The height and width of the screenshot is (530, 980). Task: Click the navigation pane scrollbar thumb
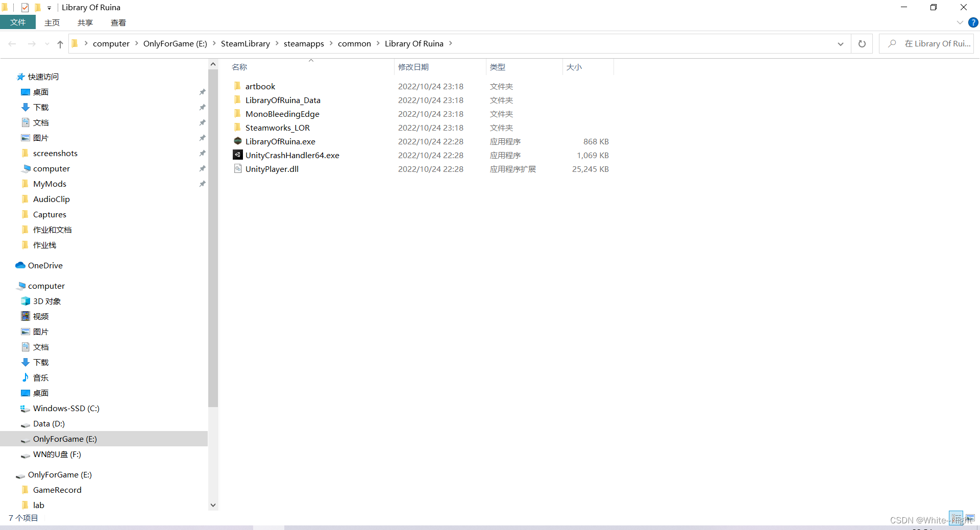tap(213, 237)
